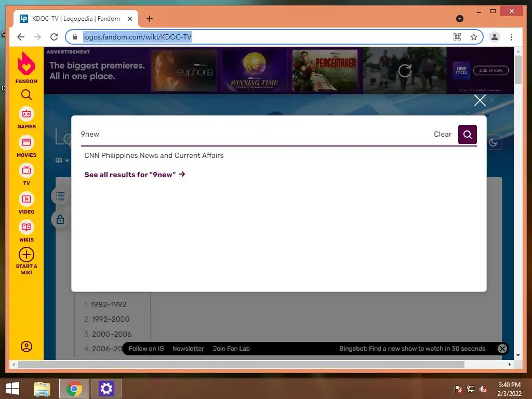Open the user profile icon in sidebar
Screen dimensions: 532x399
click(26, 347)
